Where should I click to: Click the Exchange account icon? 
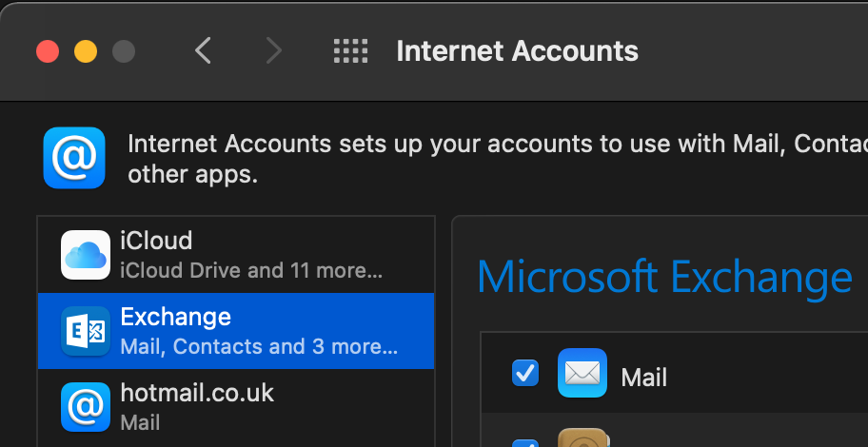pos(86,331)
